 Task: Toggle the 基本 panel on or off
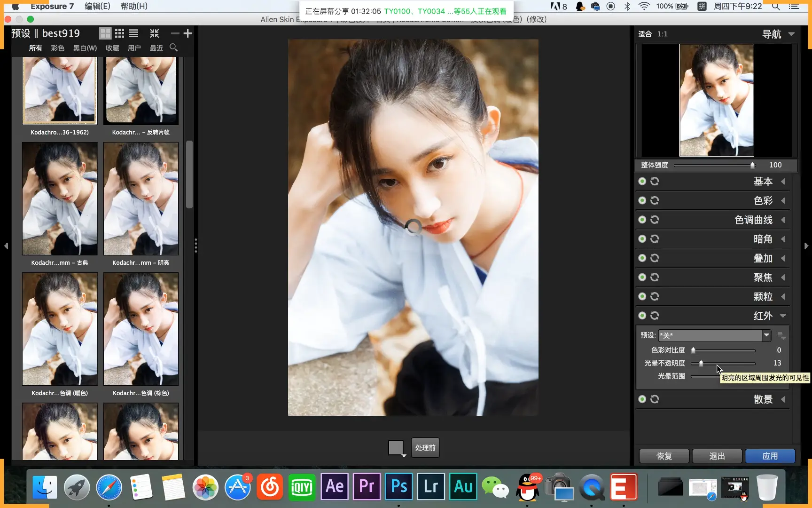(642, 181)
